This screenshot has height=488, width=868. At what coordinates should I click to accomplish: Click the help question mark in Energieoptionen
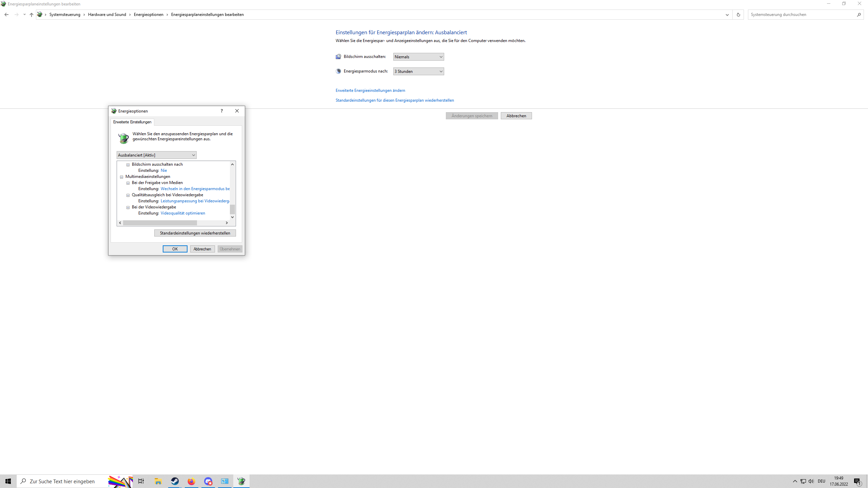tap(221, 111)
